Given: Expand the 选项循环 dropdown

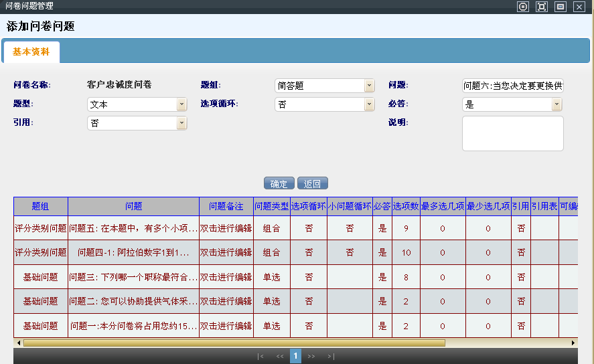Looking at the screenshot, I should pos(369,104).
